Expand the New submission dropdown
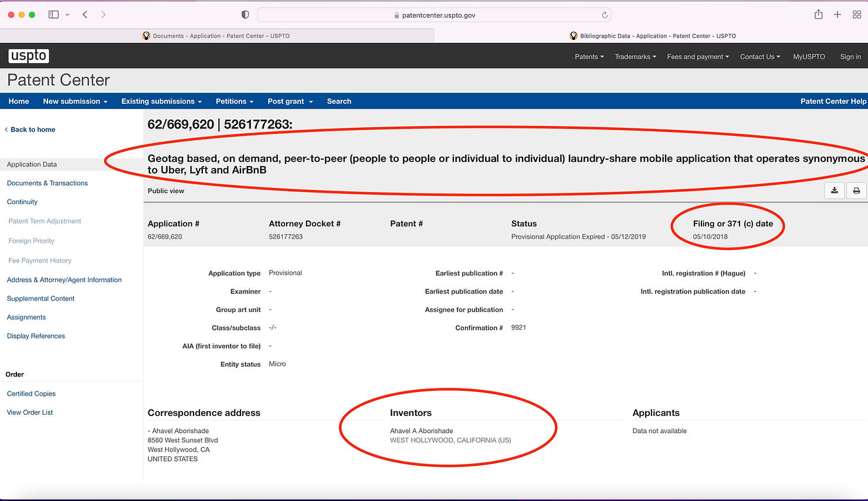The height and width of the screenshot is (501, 868). (75, 101)
